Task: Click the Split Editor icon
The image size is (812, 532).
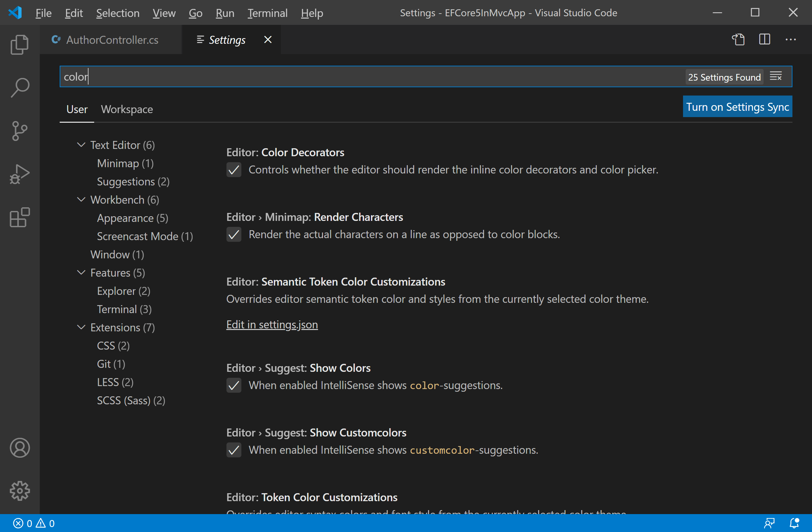Action: [764, 39]
